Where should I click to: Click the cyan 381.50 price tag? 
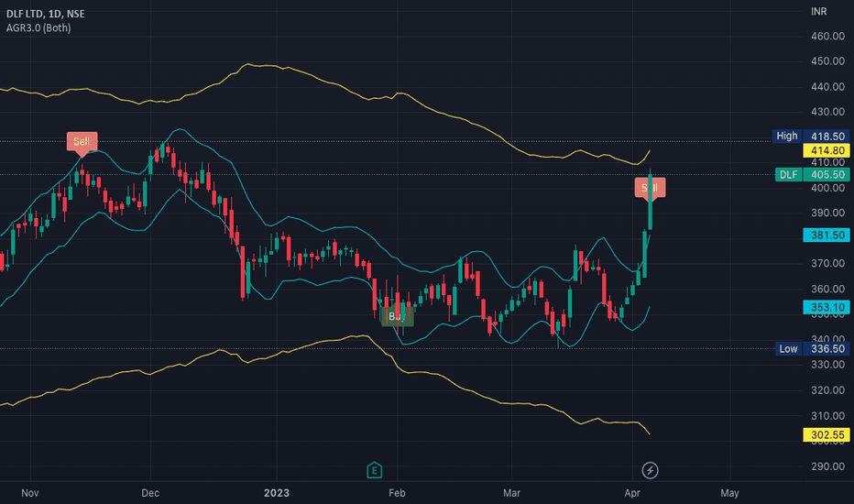(827, 235)
